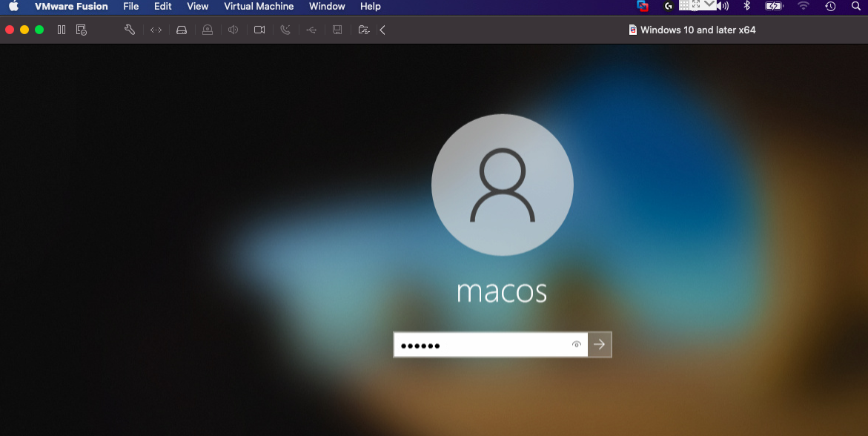Click the camera device toolbar icon
This screenshot has height=436, width=868.
[259, 30]
